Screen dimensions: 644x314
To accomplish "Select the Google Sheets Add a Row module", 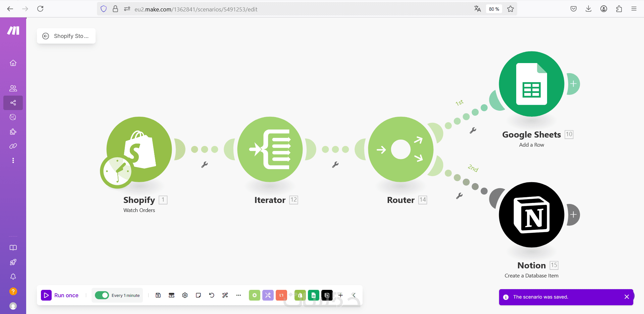I will 532,84.
